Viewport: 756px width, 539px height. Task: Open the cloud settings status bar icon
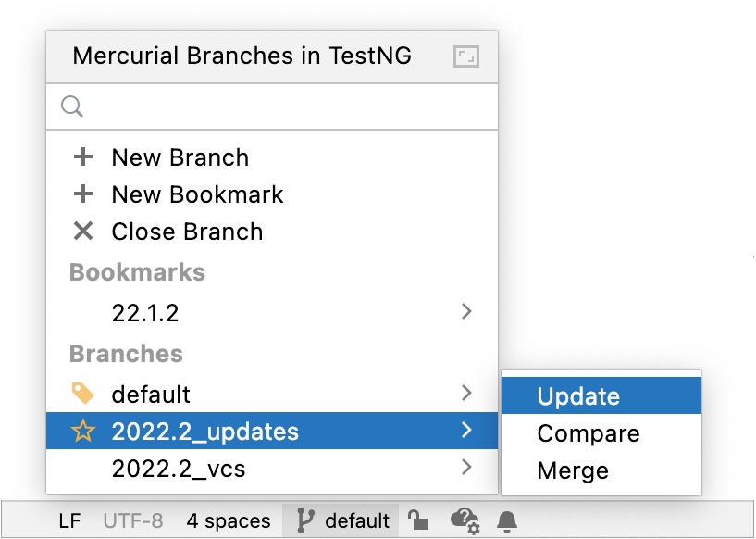click(x=465, y=520)
